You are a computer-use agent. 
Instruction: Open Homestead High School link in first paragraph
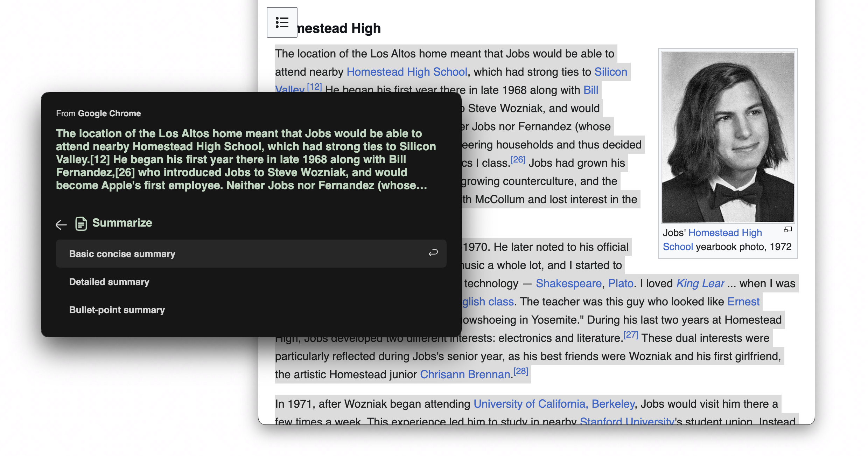point(407,72)
